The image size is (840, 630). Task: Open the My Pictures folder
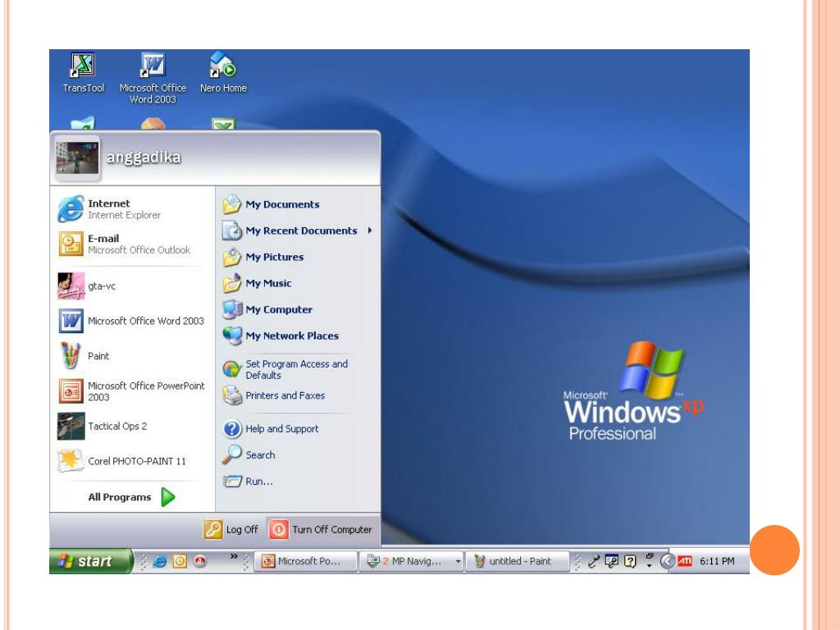(298, 257)
